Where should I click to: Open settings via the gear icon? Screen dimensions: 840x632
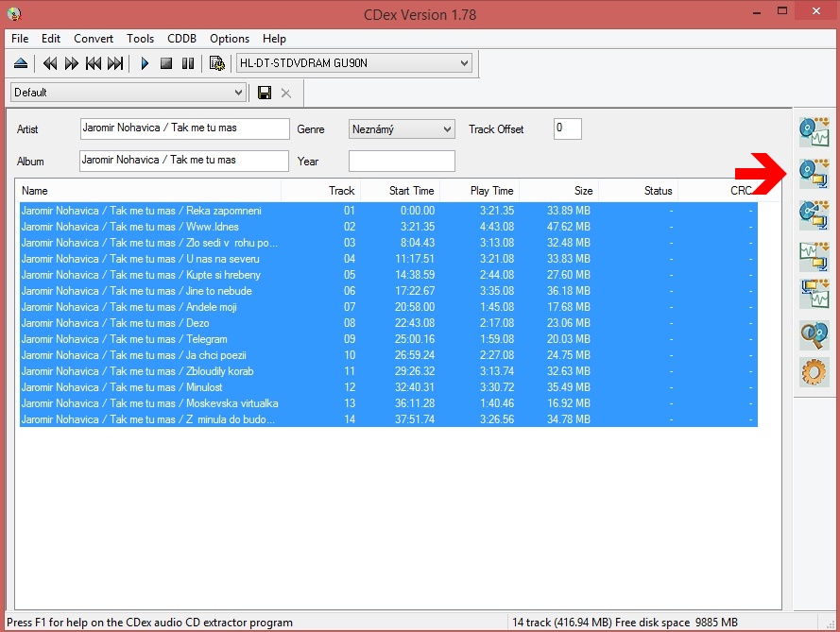(814, 372)
